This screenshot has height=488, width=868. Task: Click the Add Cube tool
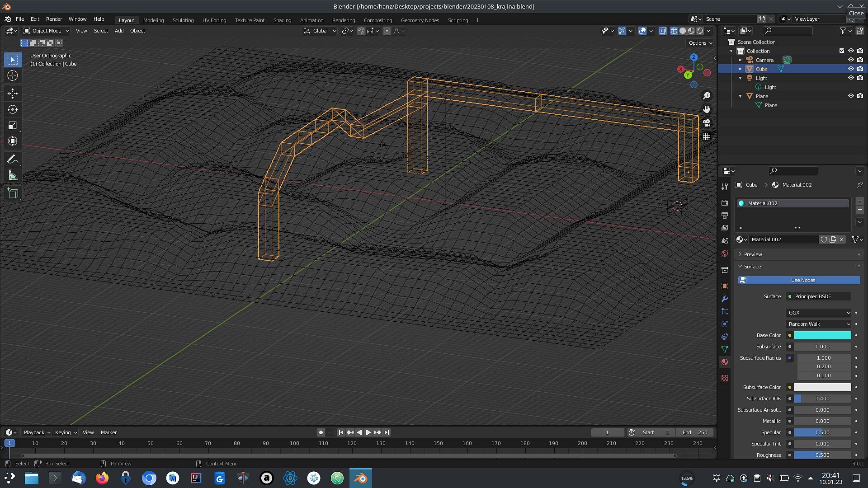[13, 193]
